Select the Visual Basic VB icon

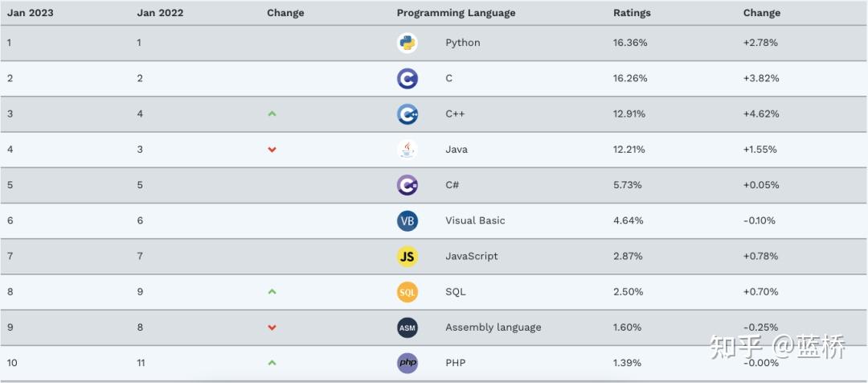coord(407,220)
